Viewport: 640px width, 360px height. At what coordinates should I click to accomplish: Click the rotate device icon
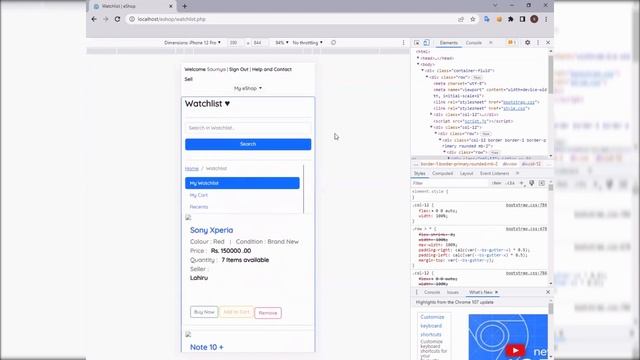coord(333,42)
